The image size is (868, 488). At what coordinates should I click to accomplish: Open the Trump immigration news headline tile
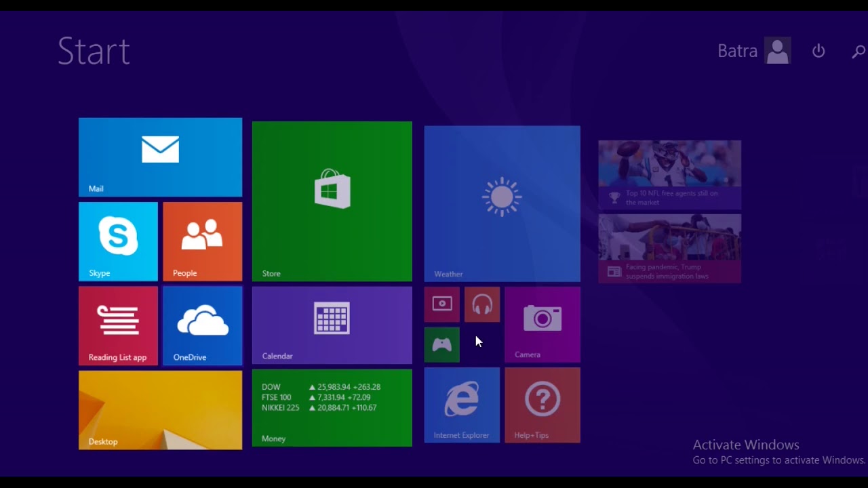(669, 249)
